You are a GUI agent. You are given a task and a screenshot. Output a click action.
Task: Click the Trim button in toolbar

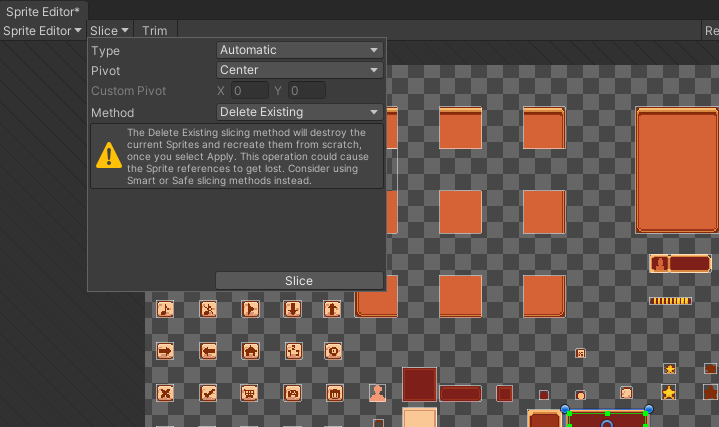click(x=155, y=31)
